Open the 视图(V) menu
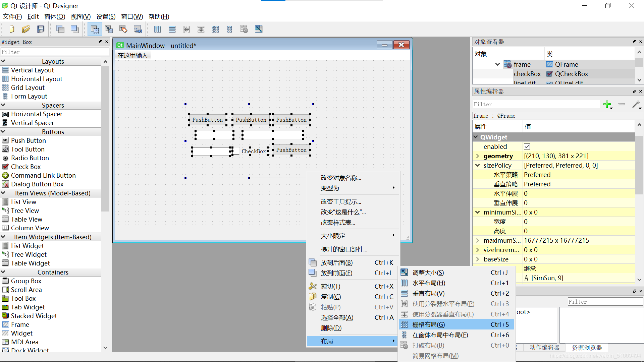 pos(80,16)
